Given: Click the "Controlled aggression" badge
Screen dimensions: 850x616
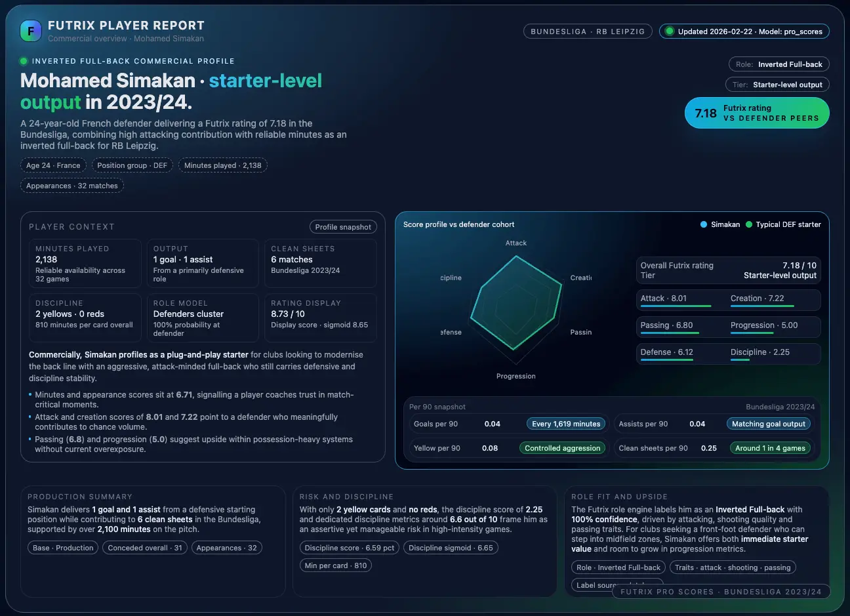Looking at the screenshot, I should (562, 448).
